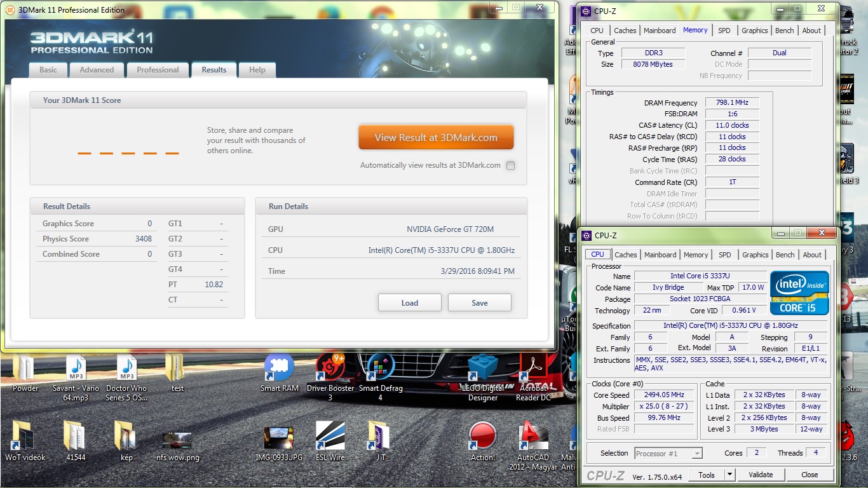Select the Results tab in 3DMark
The width and height of the screenshot is (868, 488).
(x=214, y=70)
